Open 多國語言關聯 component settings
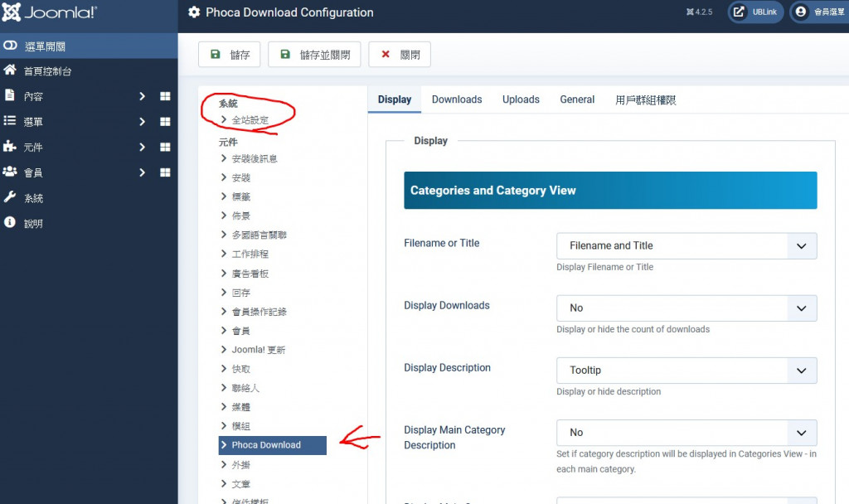This screenshot has height=504, width=849. coord(259,235)
